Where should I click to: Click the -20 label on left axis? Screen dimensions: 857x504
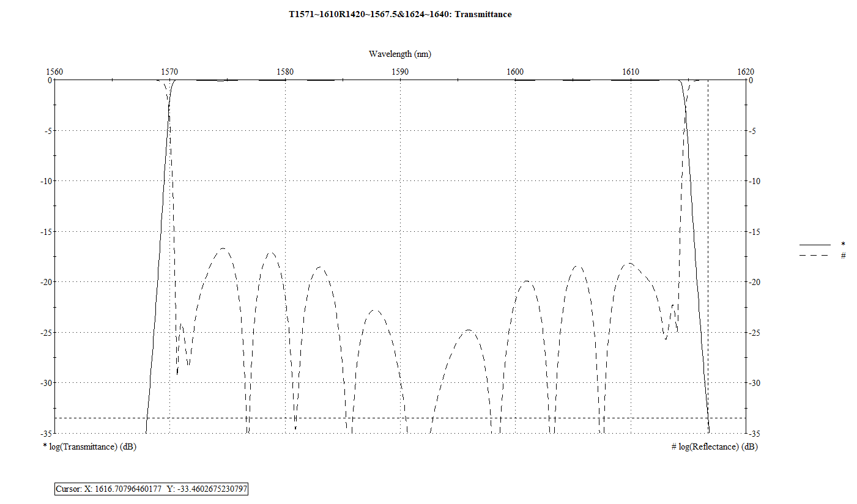[45, 282]
